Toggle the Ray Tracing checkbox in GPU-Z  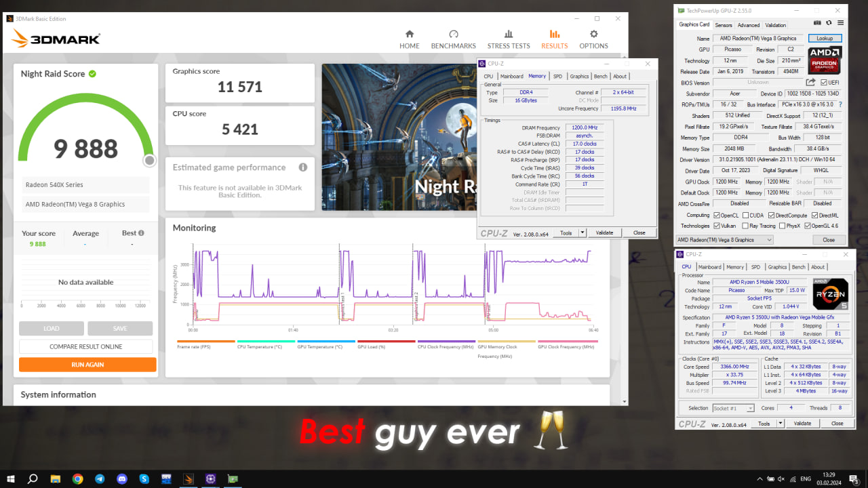746,226
